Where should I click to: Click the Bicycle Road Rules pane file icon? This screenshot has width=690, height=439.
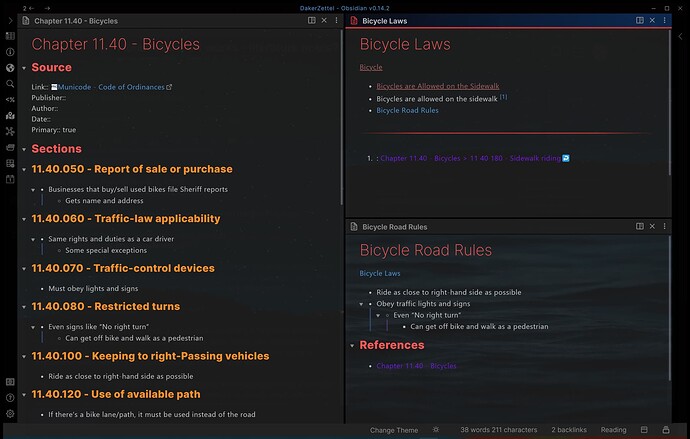[354, 227]
